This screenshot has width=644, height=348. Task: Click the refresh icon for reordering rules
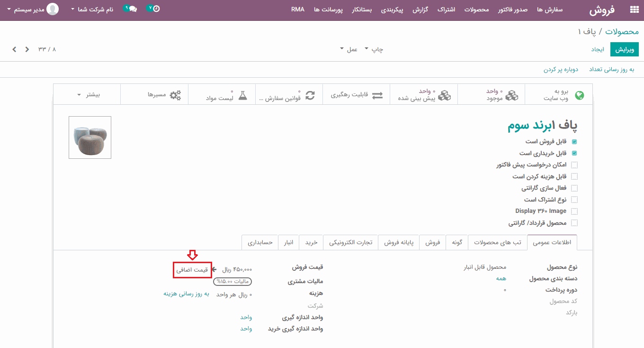[310, 95]
